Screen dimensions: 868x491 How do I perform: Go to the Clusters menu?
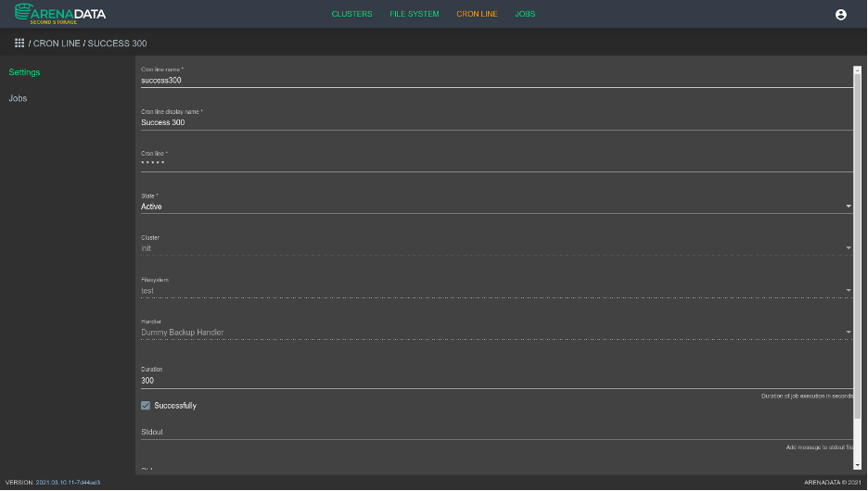tap(351, 14)
